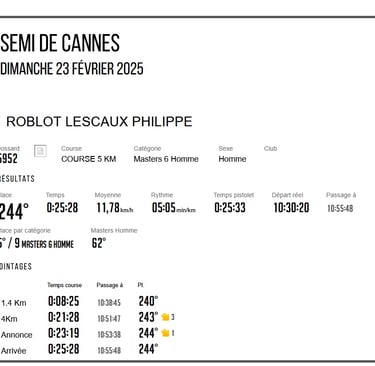
Task: Click the Annonce position 244°
Action: 148,333
